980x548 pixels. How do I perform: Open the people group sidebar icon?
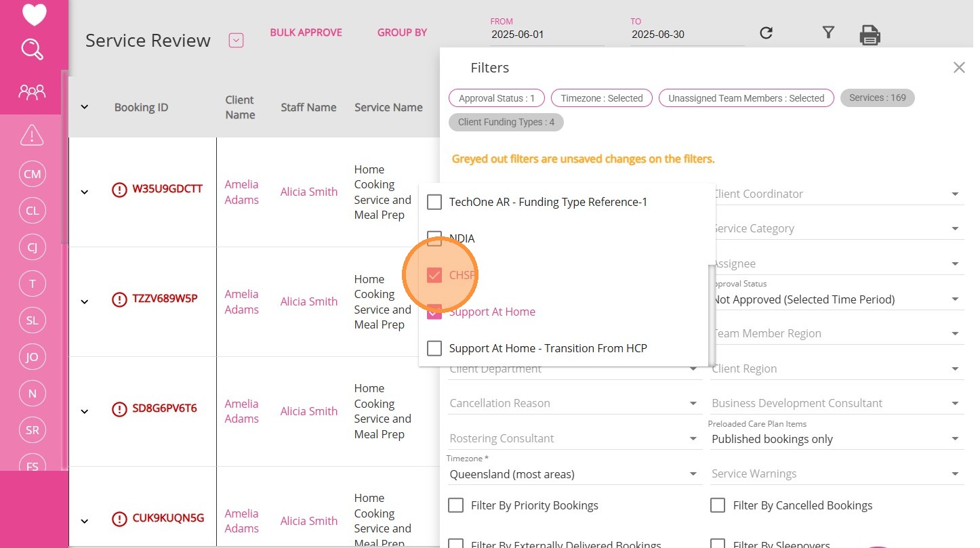tap(33, 91)
